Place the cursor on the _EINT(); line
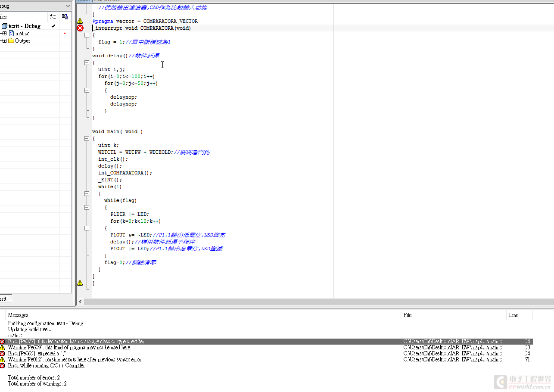Screen dimensions: 554x392 pos(110,180)
